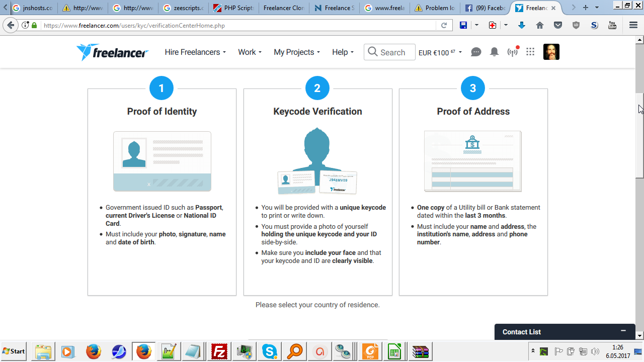Click the Proof of Address heading
The height and width of the screenshot is (362, 644).
click(473, 112)
